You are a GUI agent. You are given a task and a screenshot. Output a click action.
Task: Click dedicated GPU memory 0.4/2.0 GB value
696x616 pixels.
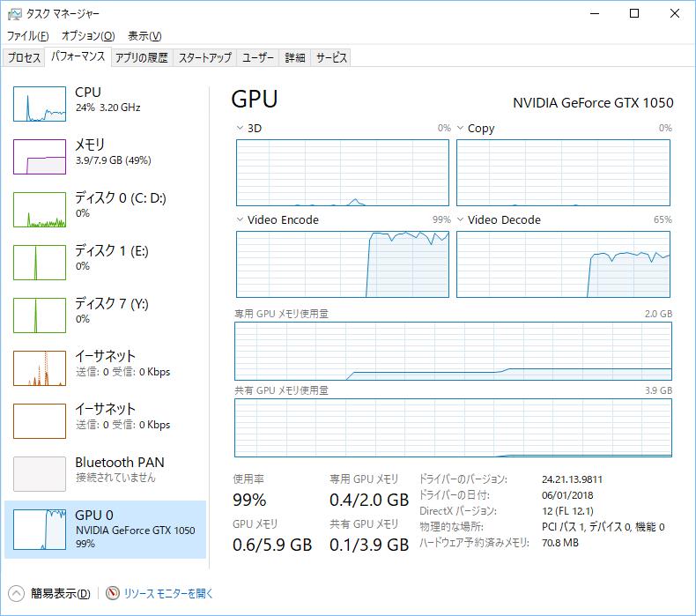[x=369, y=500]
